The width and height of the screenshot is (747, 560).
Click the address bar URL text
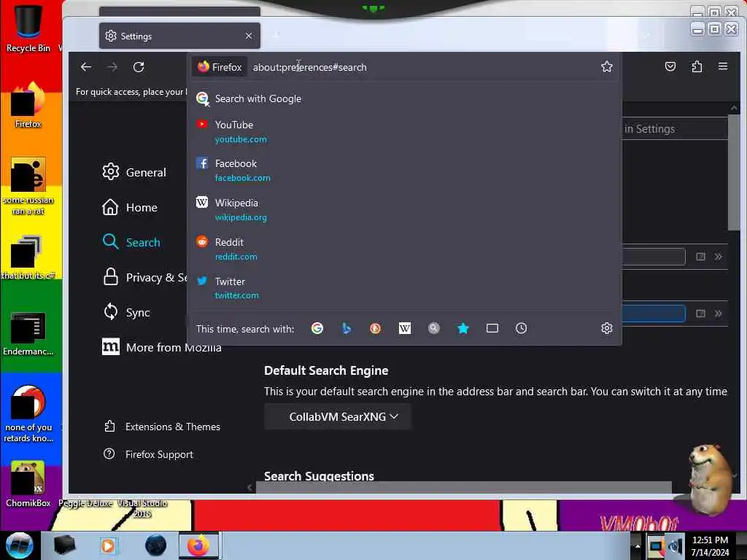pos(309,67)
